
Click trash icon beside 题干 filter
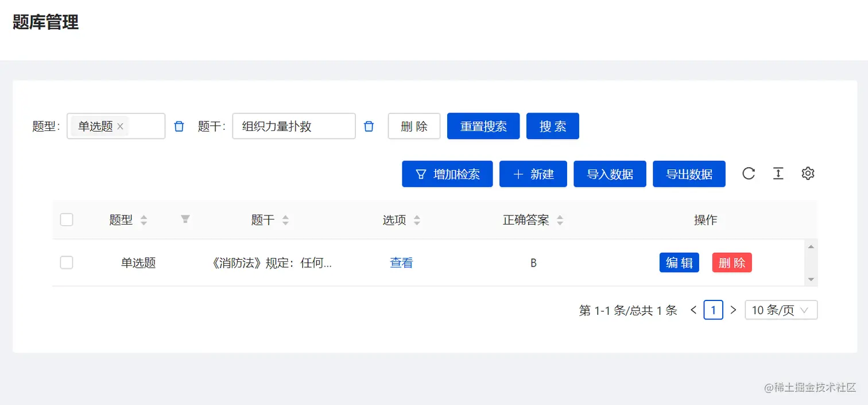pos(369,126)
